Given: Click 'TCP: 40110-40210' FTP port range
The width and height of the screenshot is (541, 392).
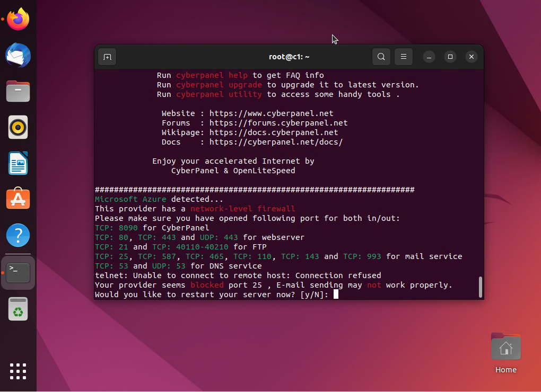Looking at the screenshot, I should tap(190, 247).
